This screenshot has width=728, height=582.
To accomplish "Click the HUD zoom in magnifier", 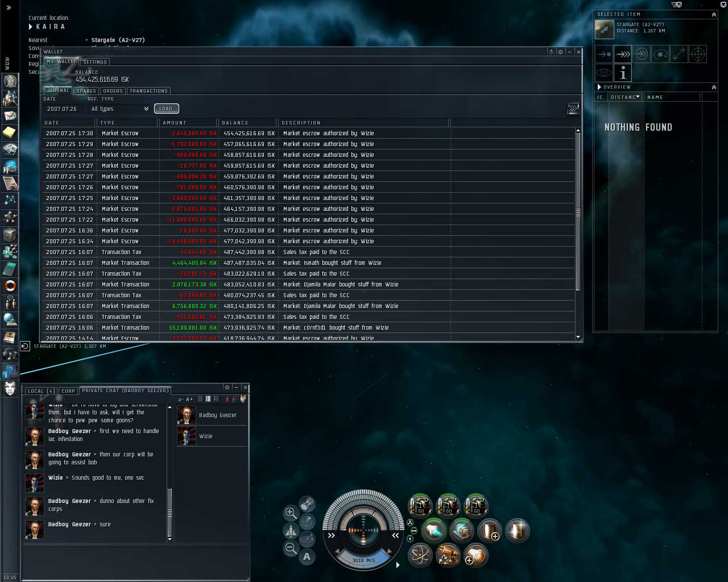I will tap(291, 513).
